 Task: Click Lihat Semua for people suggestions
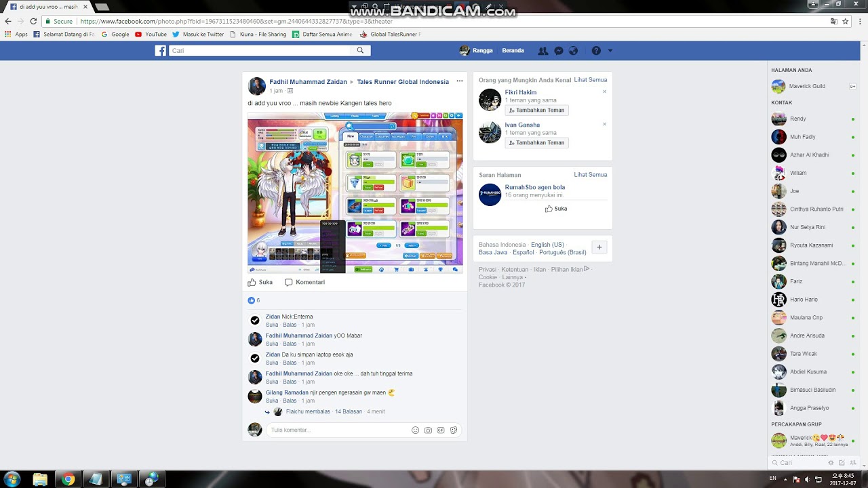(x=591, y=80)
